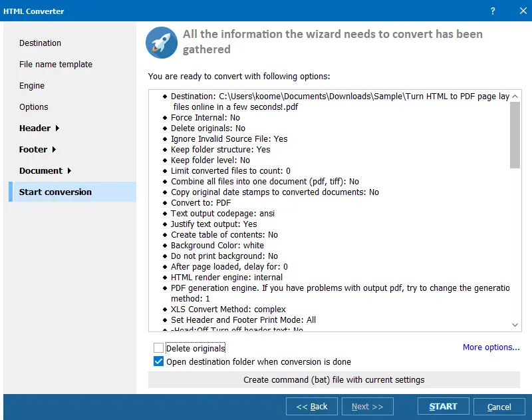
Task: Open the More options... link
Action: pyautogui.click(x=491, y=347)
